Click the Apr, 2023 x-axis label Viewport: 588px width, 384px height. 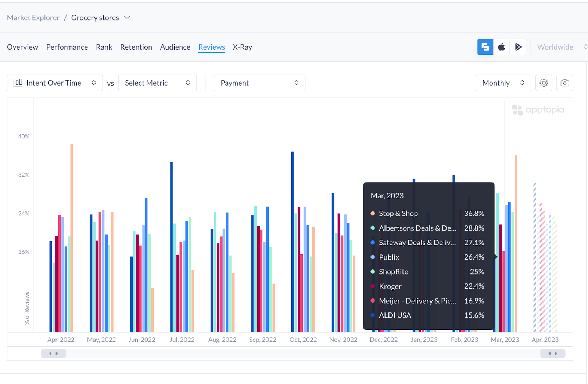coord(545,340)
